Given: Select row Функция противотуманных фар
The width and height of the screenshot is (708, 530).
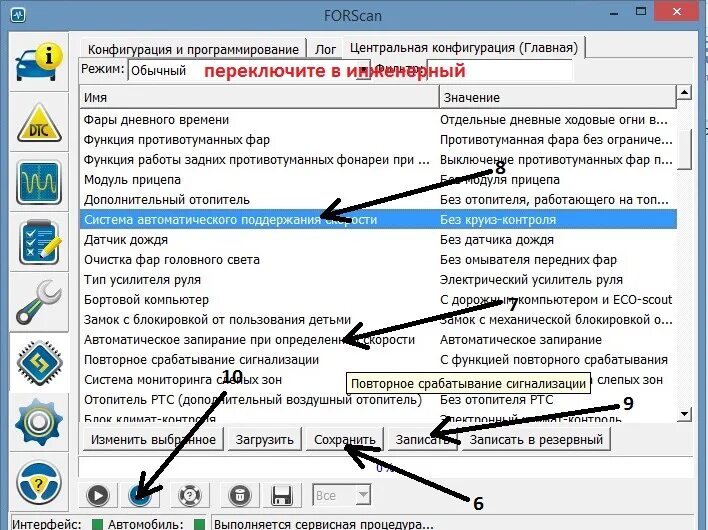Looking at the screenshot, I should 378,139.
